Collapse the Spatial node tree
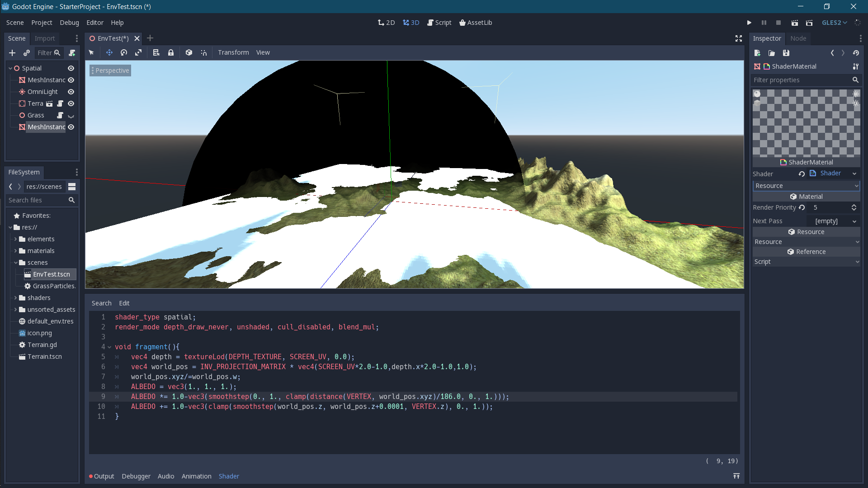Viewport: 868px width, 488px height. [10, 68]
